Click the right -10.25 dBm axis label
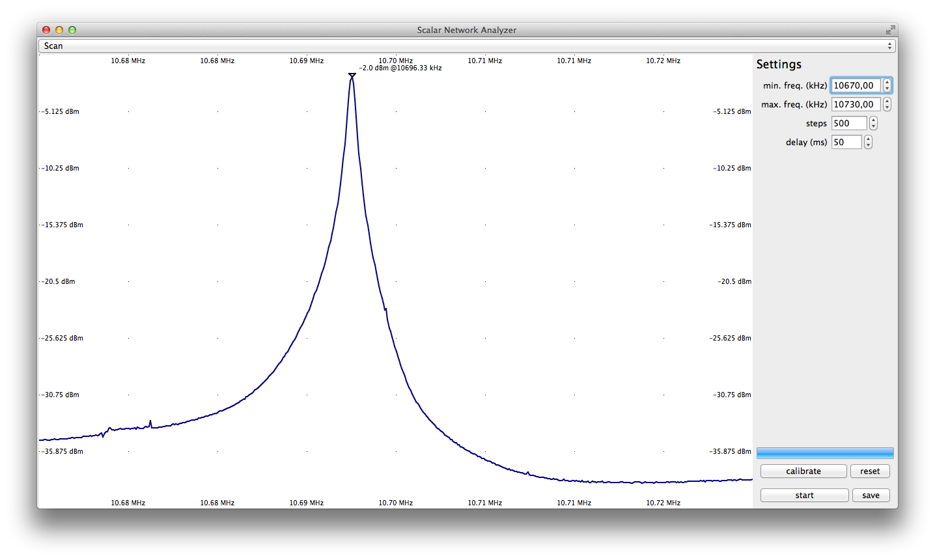 point(732,169)
